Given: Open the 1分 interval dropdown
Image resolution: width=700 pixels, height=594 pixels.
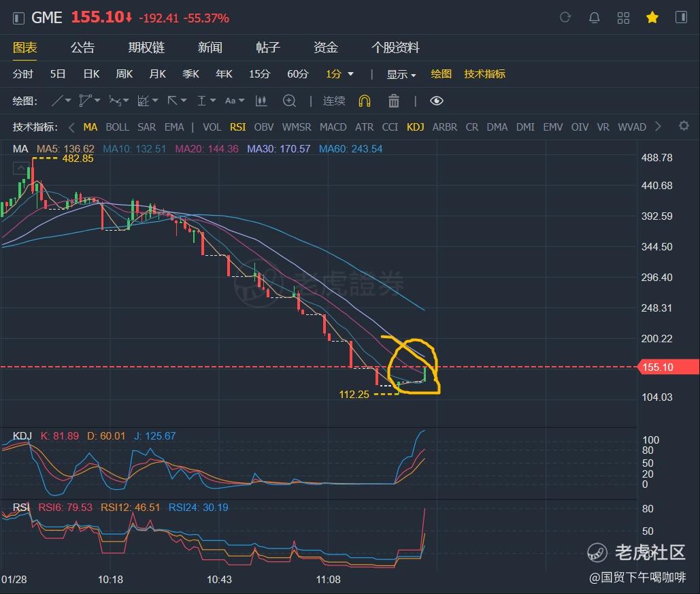Looking at the screenshot, I should [x=339, y=73].
